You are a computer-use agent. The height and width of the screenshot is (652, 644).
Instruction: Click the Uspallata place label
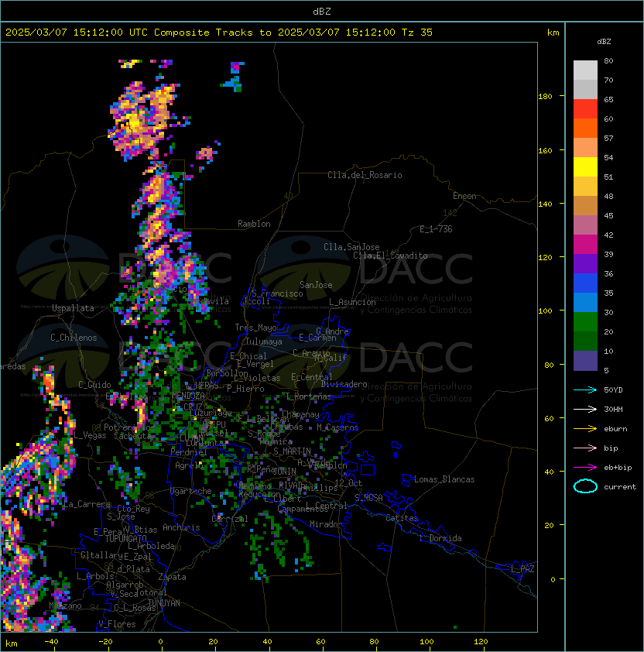(73, 308)
